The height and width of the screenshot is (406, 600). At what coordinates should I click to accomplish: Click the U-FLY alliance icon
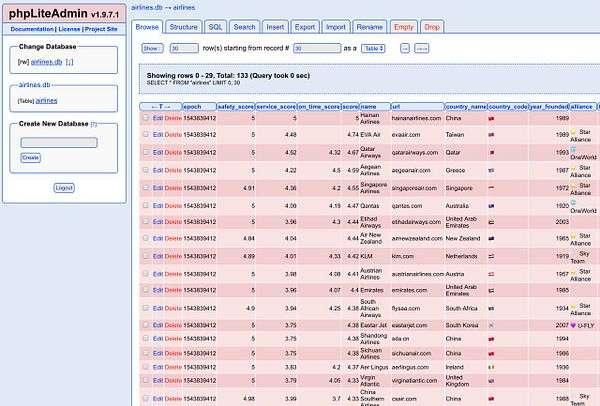click(x=573, y=326)
